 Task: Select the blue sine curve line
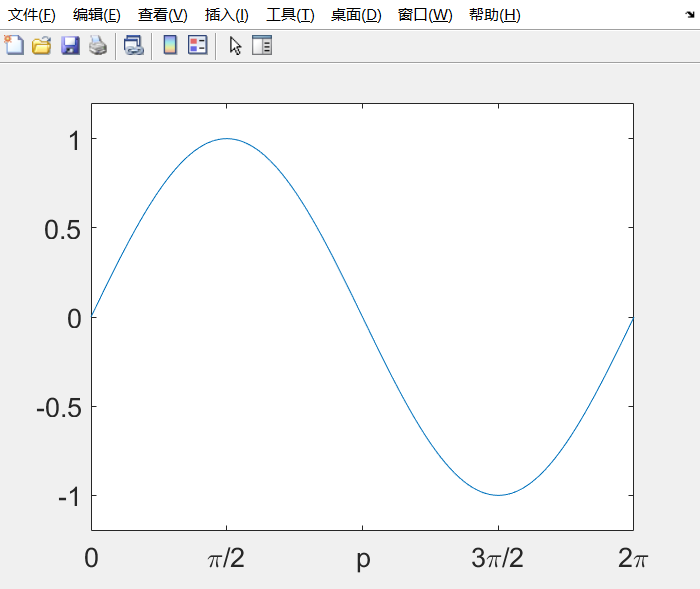click(x=362, y=317)
